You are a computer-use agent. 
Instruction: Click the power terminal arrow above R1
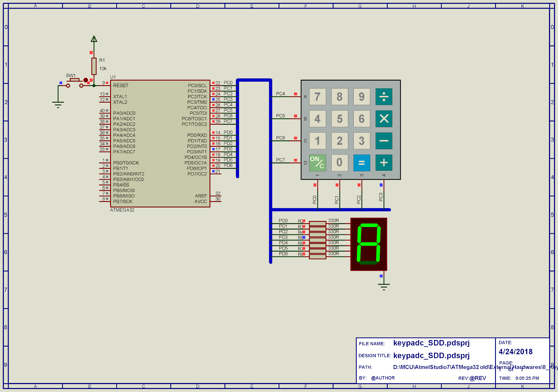94,39
